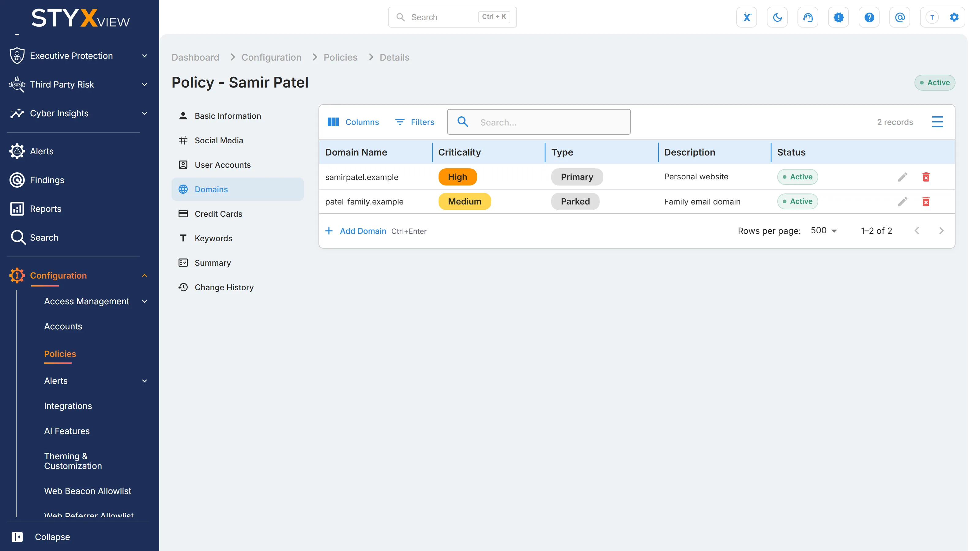Viewport: 980px width, 551px height.
Task: Open Basic Information tab
Action: [237, 116]
